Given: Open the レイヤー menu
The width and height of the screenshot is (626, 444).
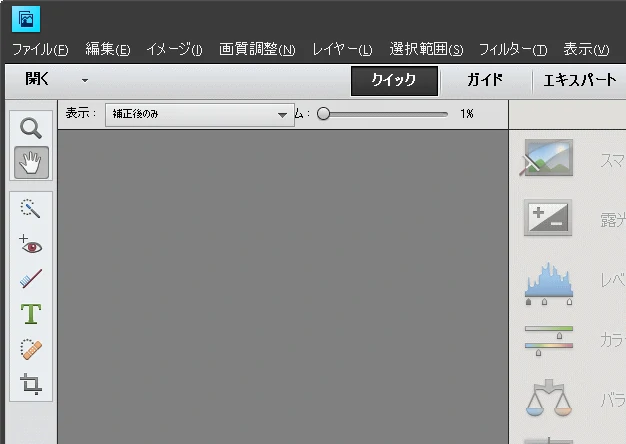Looking at the screenshot, I should click(342, 50).
